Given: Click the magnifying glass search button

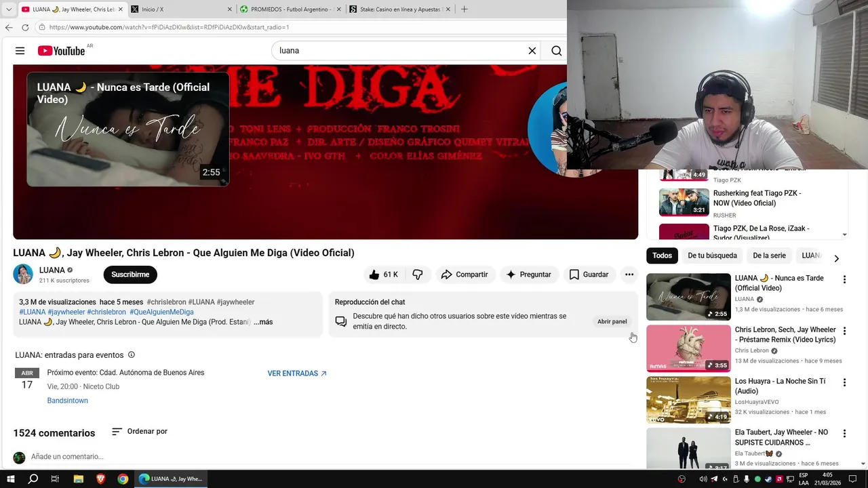Looking at the screenshot, I should point(556,51).
